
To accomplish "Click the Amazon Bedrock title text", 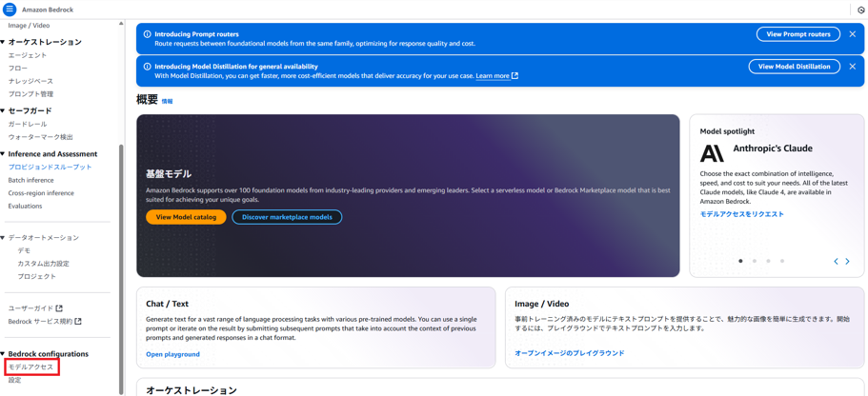I will pos(48,10).
